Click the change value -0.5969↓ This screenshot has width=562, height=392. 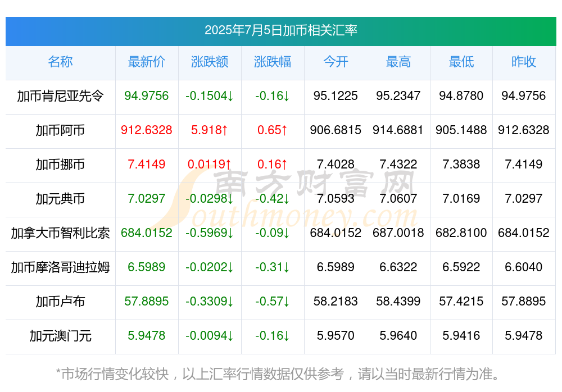pos(209,233)
